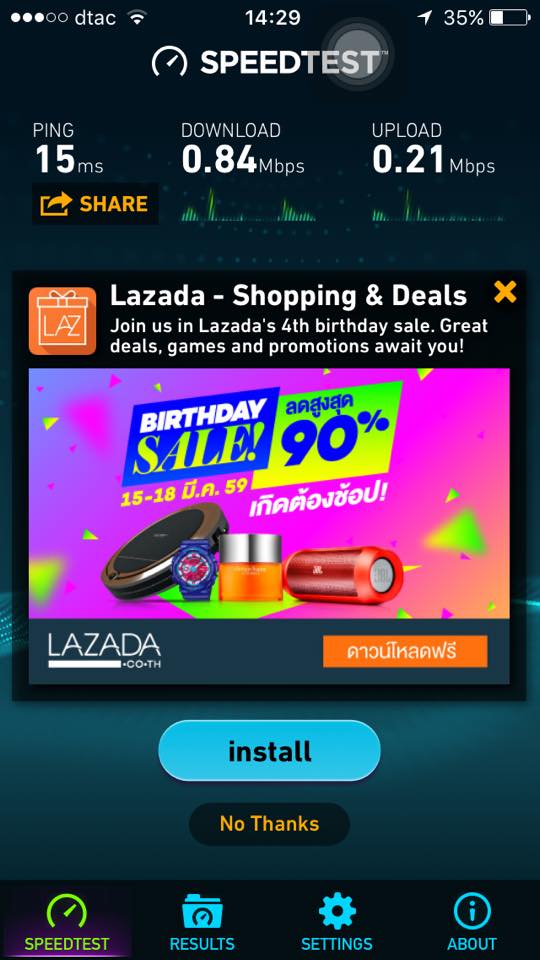Open the About info tab

[472, 920]
